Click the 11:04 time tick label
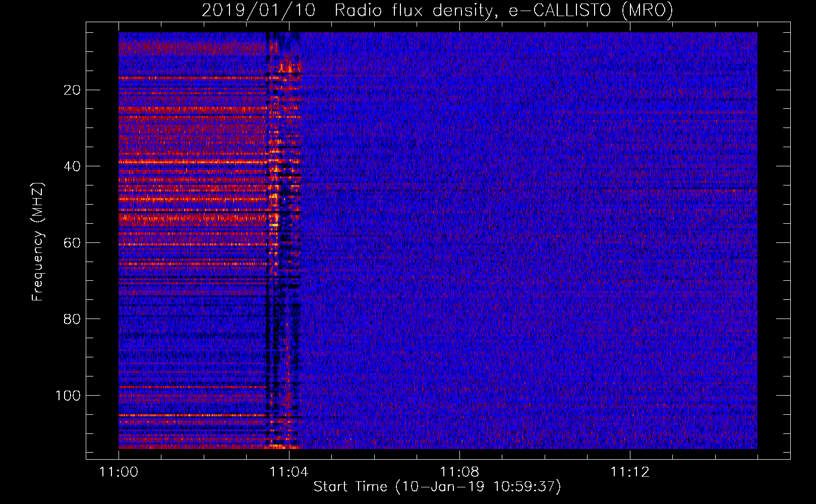The height and width of the screenshot is (504, 816). (x=288, y=472)
